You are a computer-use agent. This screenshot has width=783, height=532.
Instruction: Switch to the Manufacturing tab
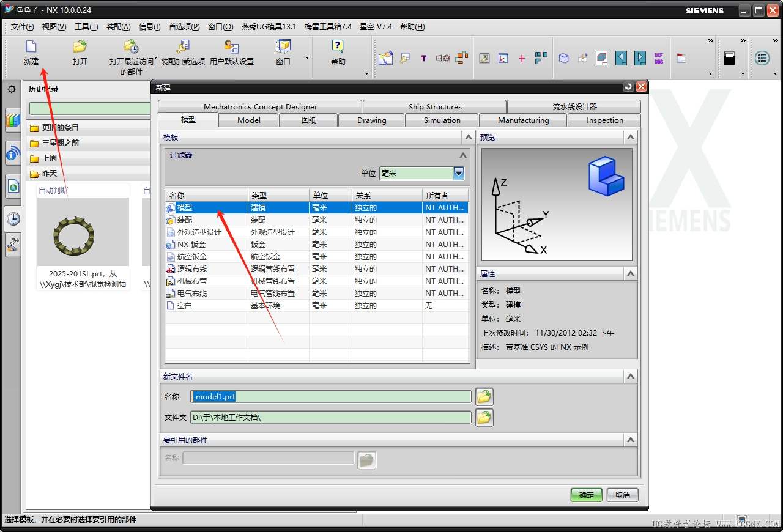click(524, 120)
